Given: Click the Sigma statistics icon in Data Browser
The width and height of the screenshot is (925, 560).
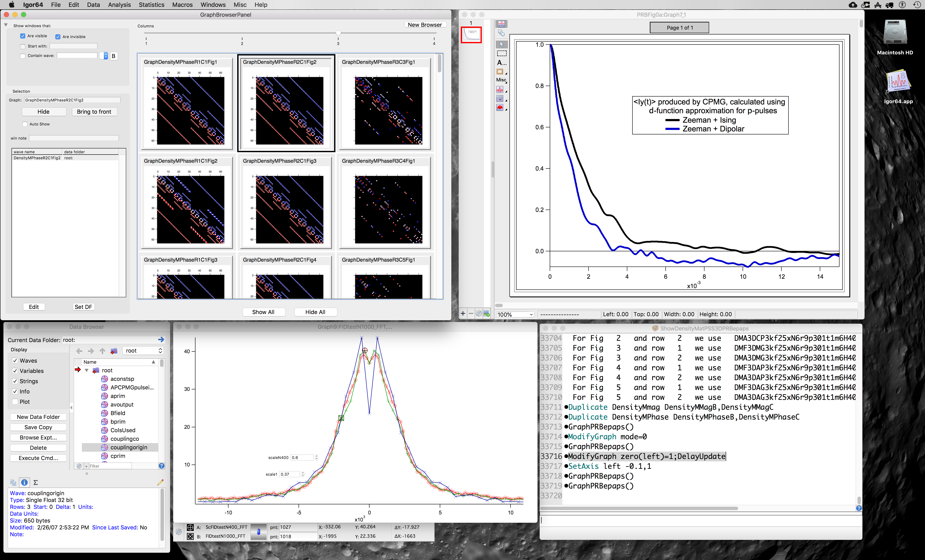Looking at the screenshot, I should tap(36, 482).
